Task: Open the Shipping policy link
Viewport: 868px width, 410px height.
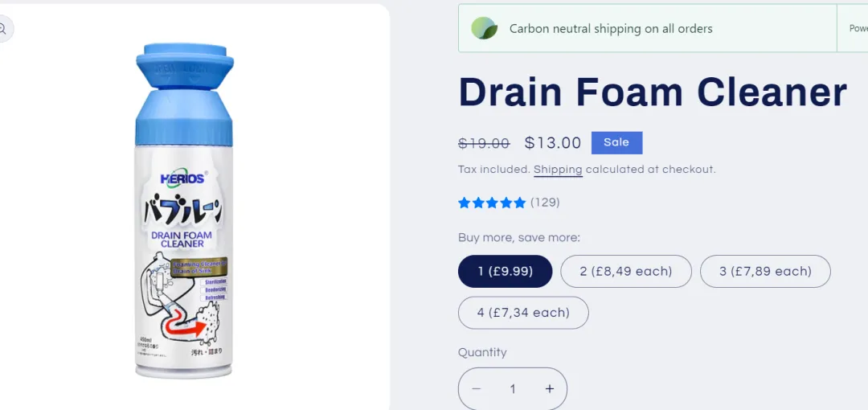Action: 558,170
